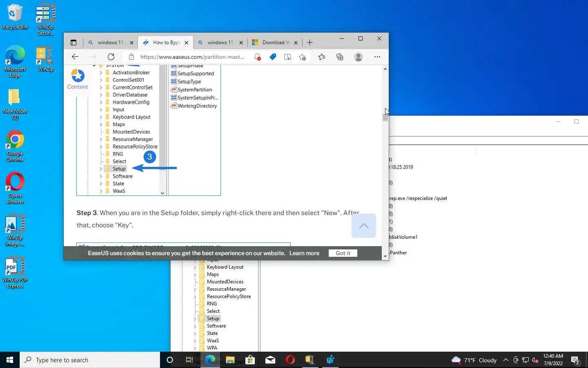Open Edge settings and more menu
588x368 pixels.
pyautogui.click(x=377, y=57)
